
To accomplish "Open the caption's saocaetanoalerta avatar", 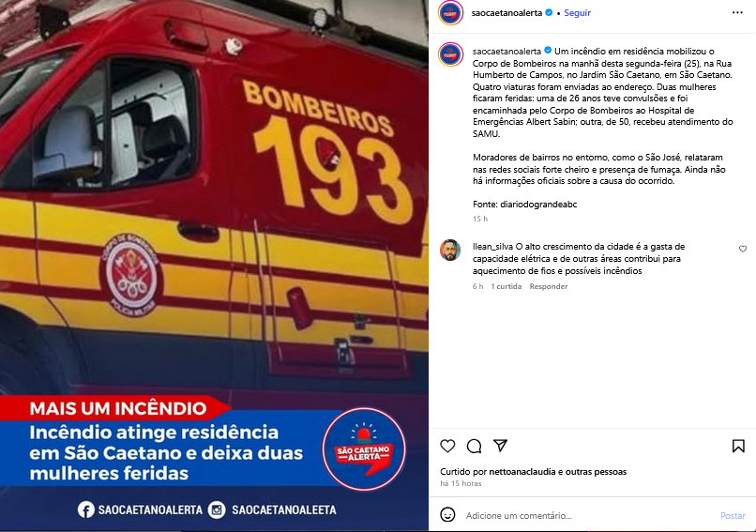I will 450,54.
